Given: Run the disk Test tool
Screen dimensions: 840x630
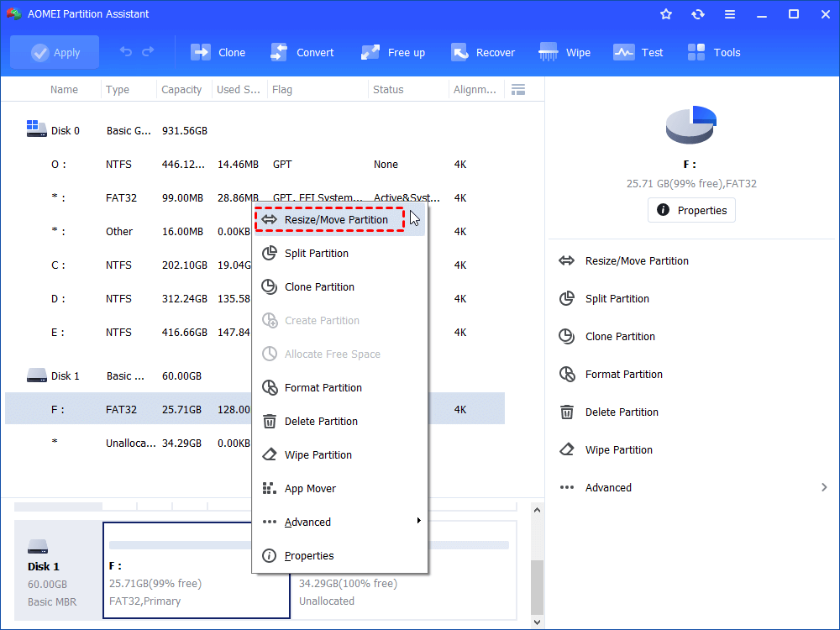Looking at the screenshot, I should pyautogui.click(x=638, y=52).
